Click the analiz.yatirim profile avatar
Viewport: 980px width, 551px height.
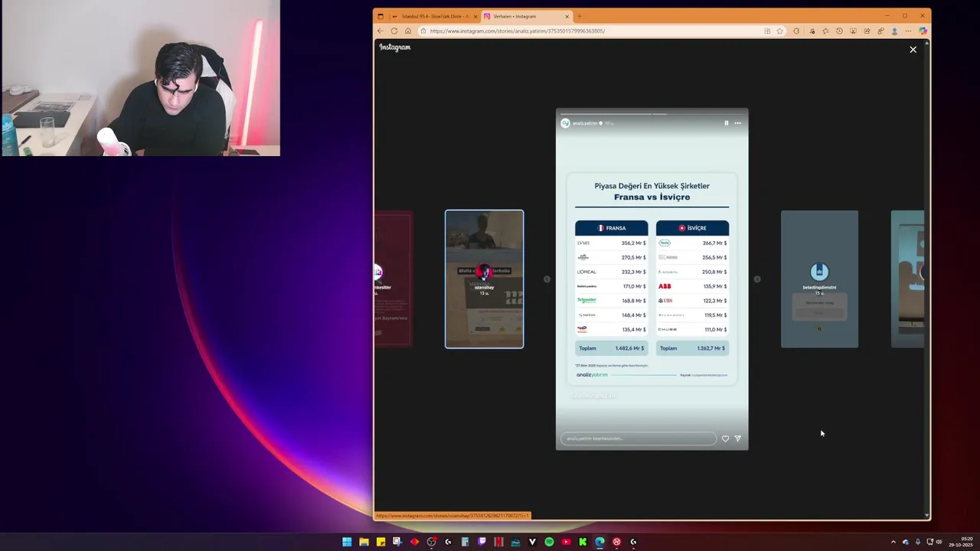pos(566,123)
